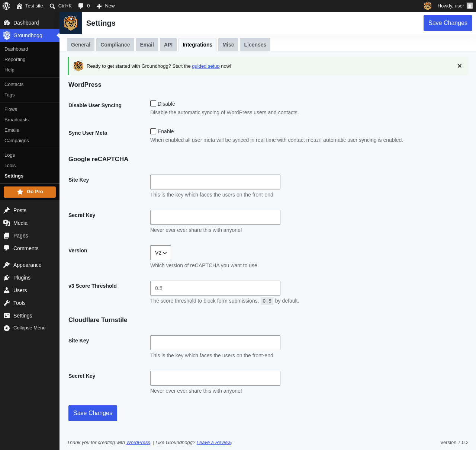Image resolution: width=476 pixels, height=450 pixels.
Task: Focus Cloudflare Turnstile Secret Key field
Action: [x=215, y=378]
